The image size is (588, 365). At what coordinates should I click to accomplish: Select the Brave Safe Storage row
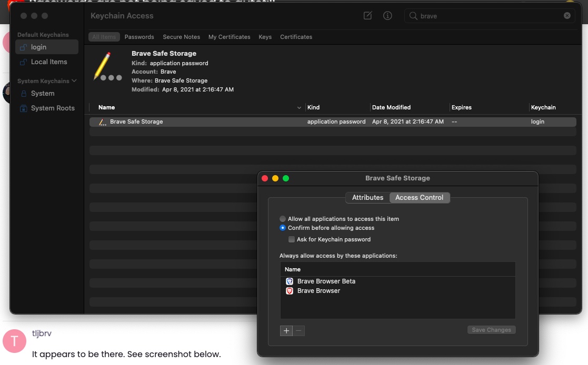coord(333,122)
